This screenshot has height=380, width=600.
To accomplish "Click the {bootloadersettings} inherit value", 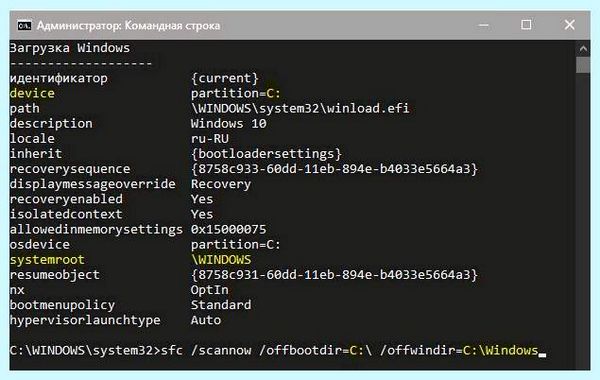I will click(266, 154).
